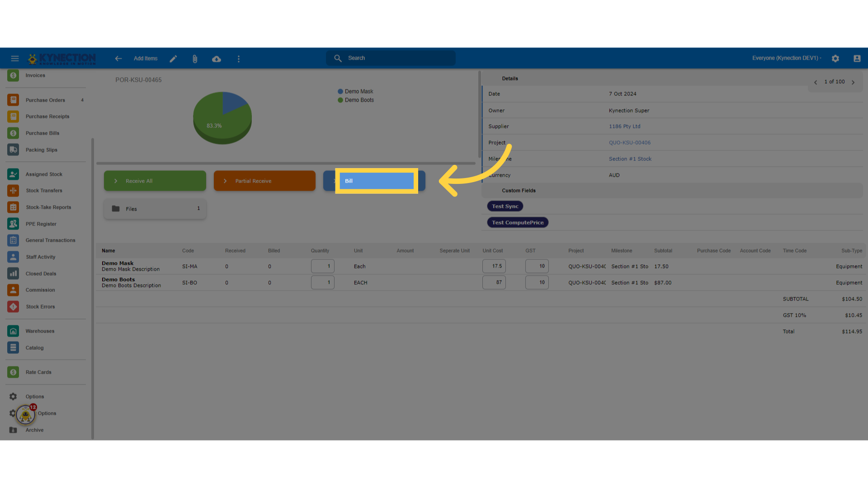Open the PPE Register icon
Image resolution: width=868 pixels, height=488 pixels.
pos(13,224)
